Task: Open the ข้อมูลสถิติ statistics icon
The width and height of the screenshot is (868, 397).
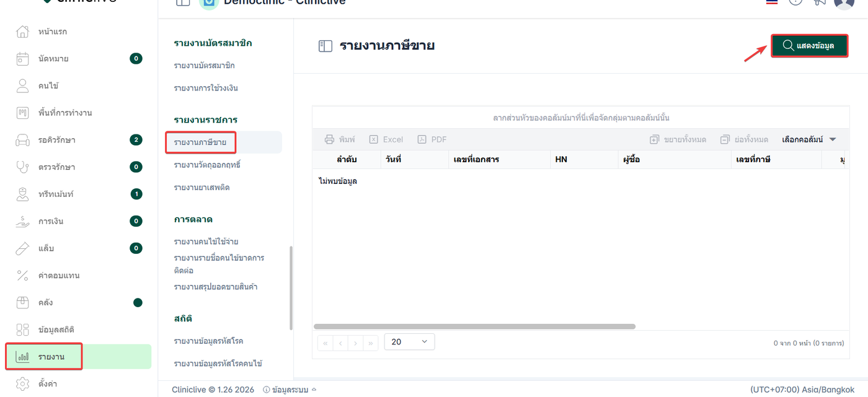Action: click(x=22, y=329)
